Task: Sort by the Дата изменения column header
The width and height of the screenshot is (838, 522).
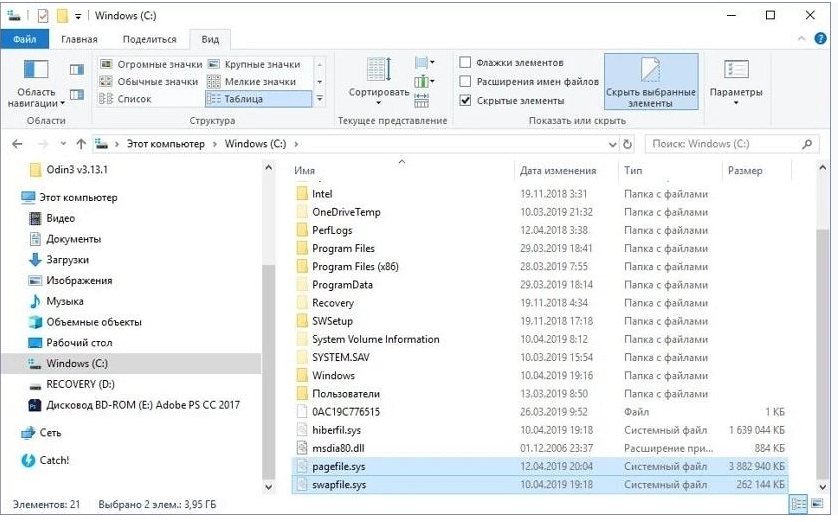Action: 558,171
